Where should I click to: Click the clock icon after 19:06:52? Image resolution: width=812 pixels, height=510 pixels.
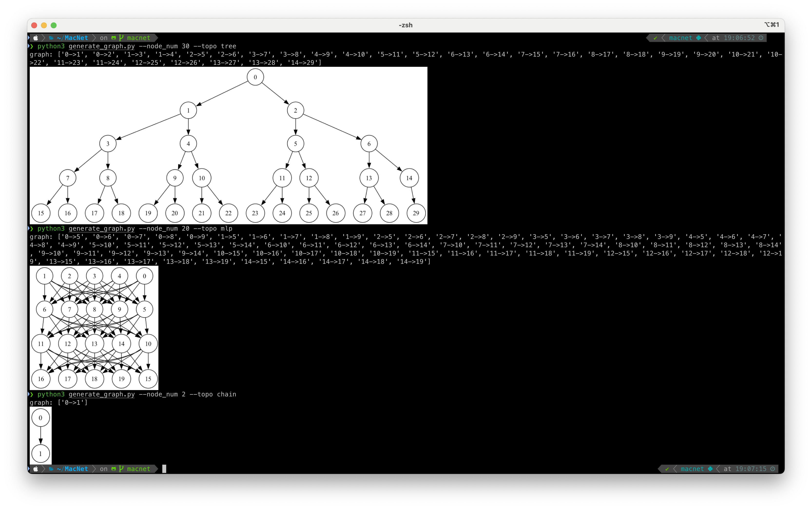(761, 38)
